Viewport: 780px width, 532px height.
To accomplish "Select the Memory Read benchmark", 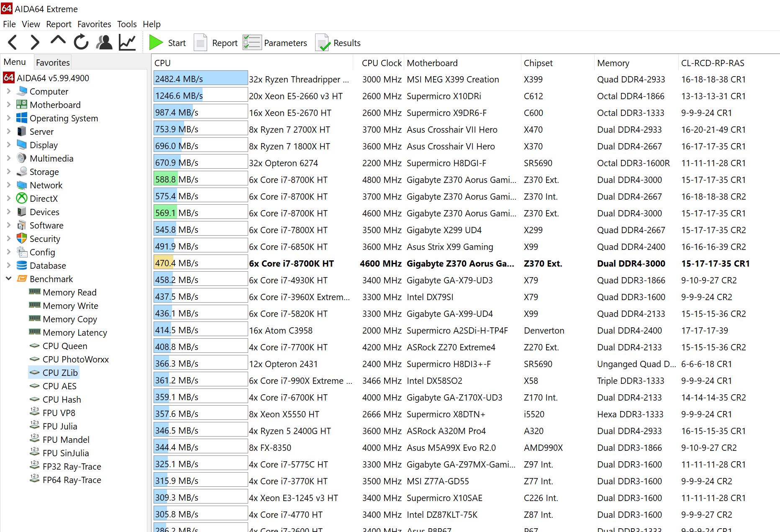I will [x=69, y=292].
